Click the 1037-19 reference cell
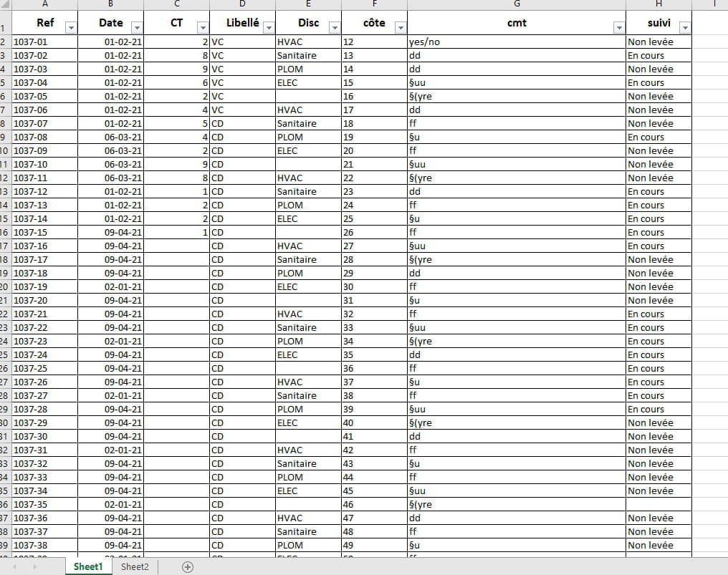728x575 pixels. (44, 287)
